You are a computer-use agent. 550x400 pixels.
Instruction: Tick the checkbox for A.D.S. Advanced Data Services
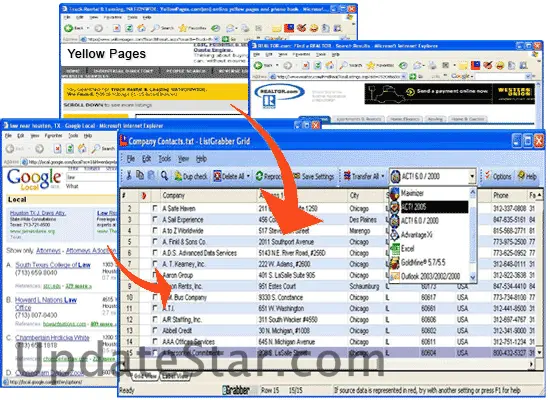155,253
